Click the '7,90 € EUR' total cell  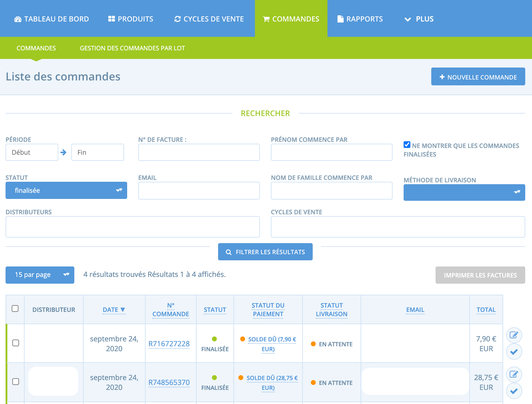486,344
